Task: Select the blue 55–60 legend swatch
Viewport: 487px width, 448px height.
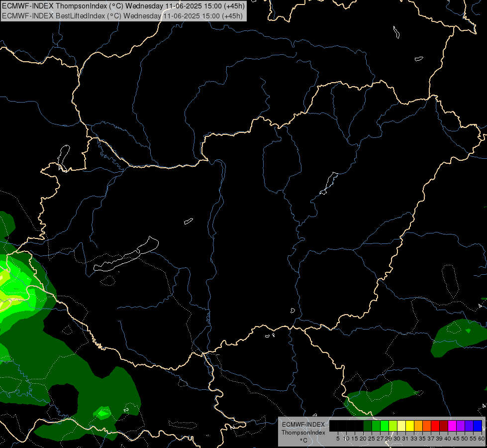Action: pyautogui.click(x=478, y=426)
